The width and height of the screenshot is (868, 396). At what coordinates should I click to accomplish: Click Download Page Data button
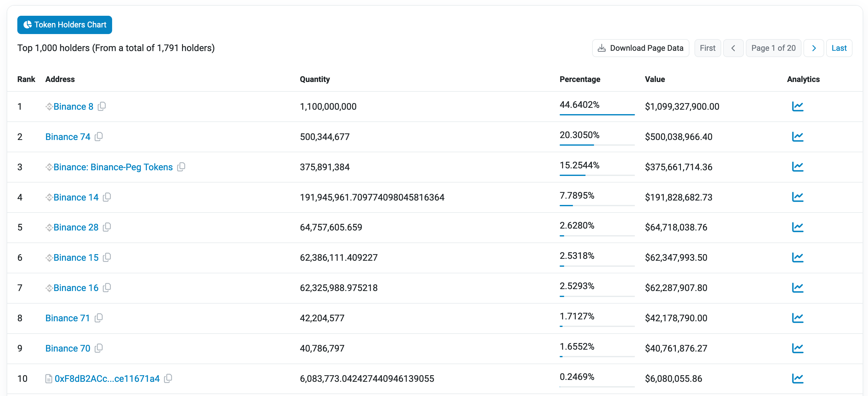coord(640,48)
